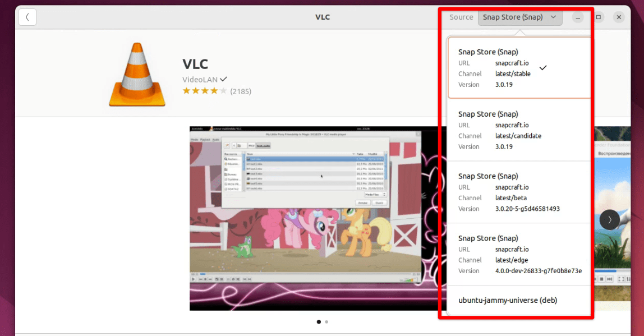Click the star rating under VideoLAN
The image size is (644, 336).
[x=205, y=91]
